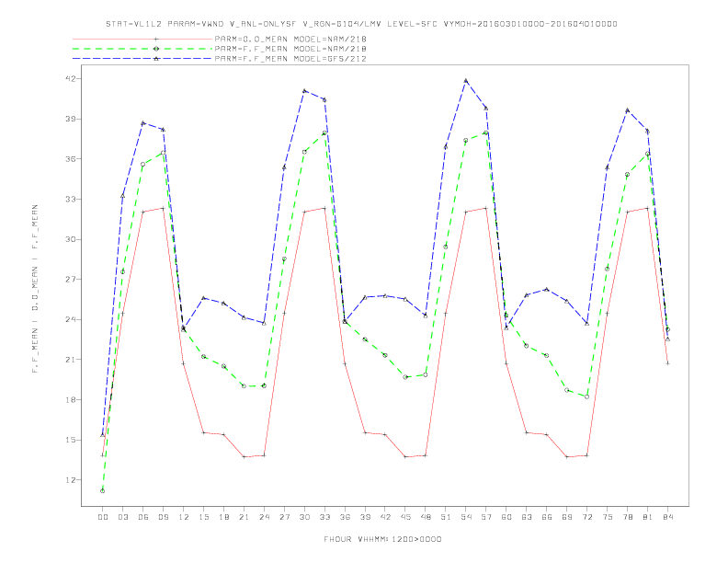
Task: Click x-axis forecast hour label 09
Action: [163, 517]
